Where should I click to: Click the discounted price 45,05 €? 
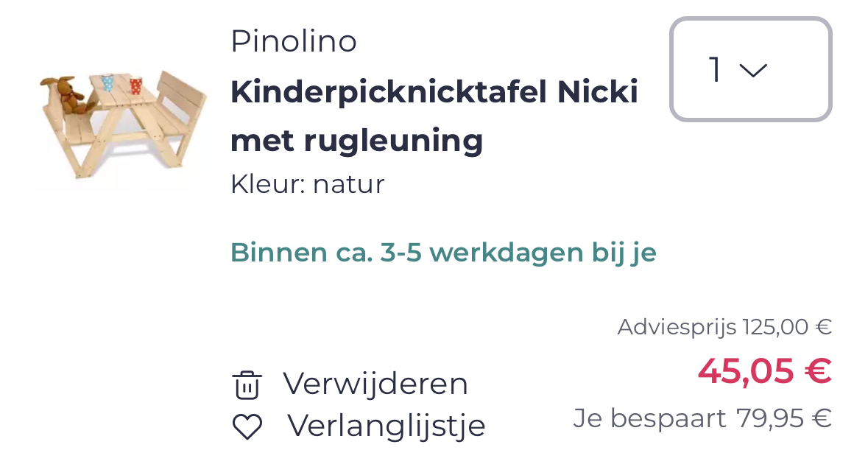(764, 372)
